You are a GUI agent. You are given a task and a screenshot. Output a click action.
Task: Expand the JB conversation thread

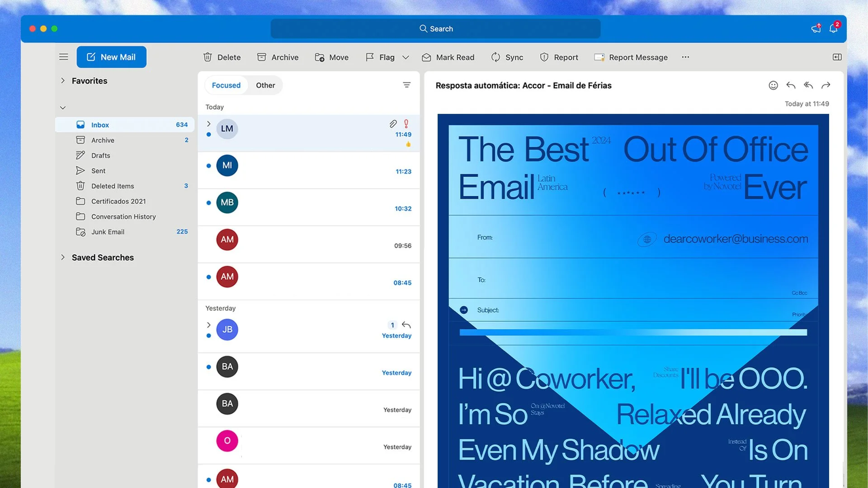click(208, 325)
